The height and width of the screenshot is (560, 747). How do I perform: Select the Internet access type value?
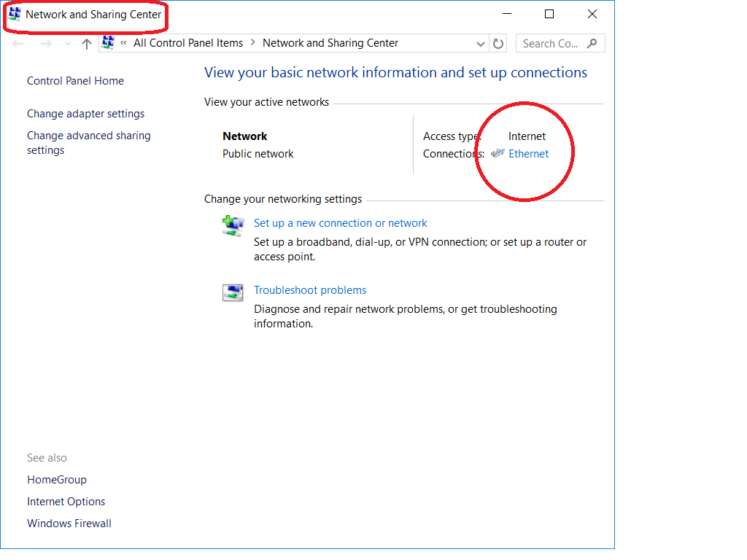(527, 136)
